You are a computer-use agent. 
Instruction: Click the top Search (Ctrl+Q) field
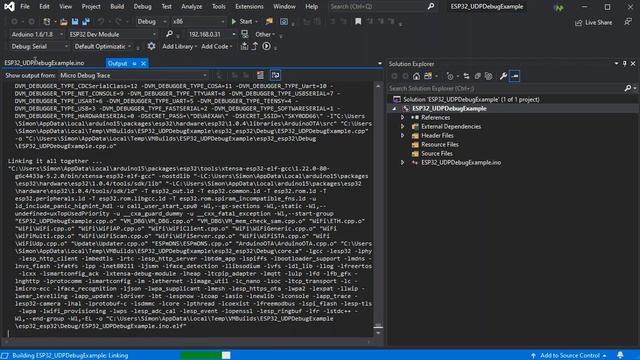click(x=382, y=7)
